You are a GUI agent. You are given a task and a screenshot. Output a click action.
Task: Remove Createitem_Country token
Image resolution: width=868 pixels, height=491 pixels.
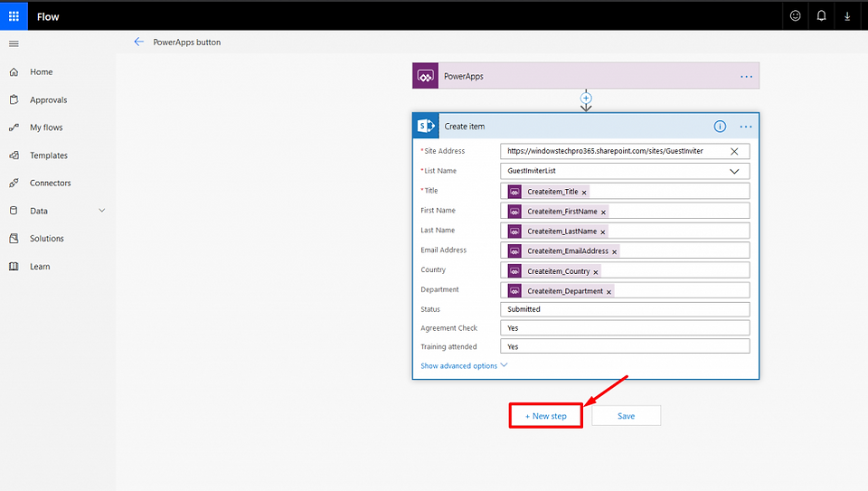point(596,272)
